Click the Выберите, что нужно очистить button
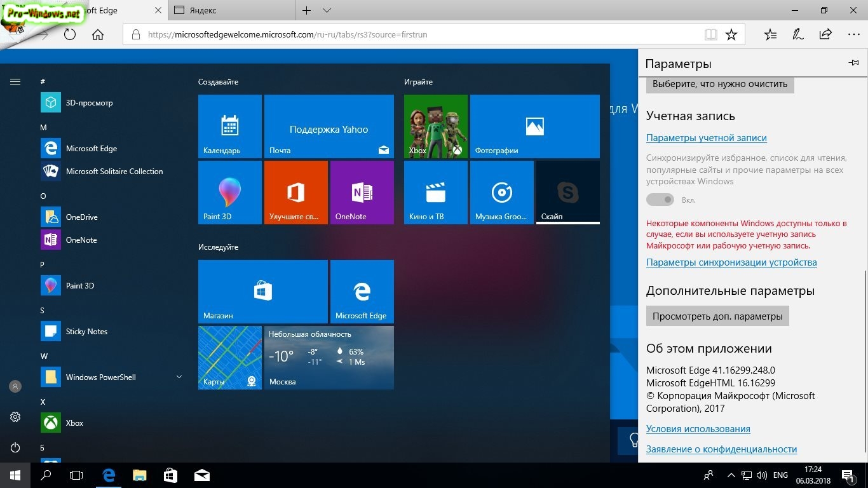Screen dimensions: 868x488 coord(720,84)
